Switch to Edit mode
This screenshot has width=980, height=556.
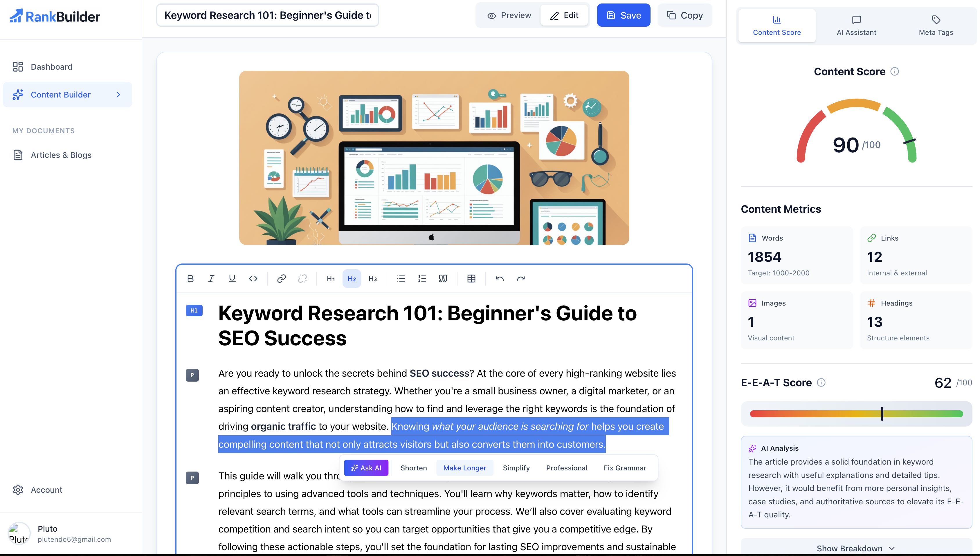click(564, 15)
